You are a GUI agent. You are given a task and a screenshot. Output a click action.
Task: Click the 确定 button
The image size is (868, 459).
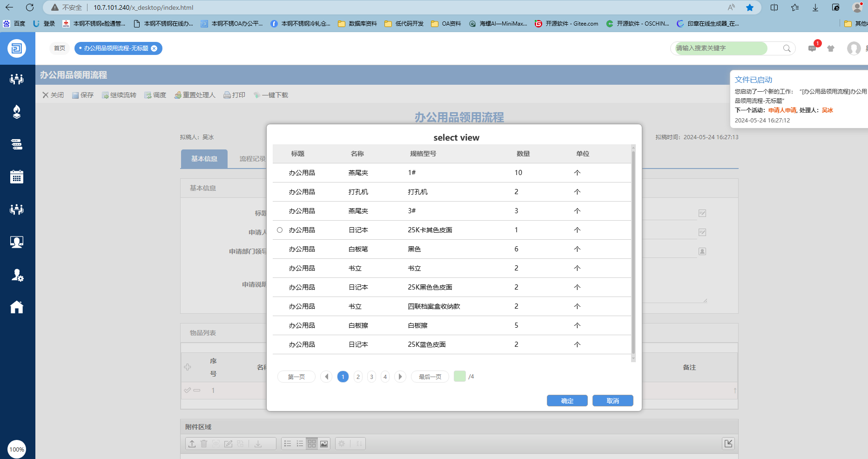click(x=567, y=401)
